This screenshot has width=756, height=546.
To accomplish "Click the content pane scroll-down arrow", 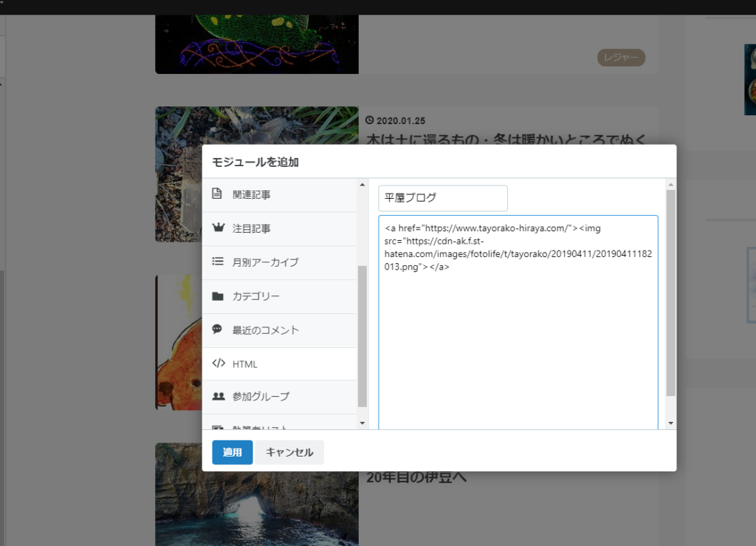I will point(670,423).
